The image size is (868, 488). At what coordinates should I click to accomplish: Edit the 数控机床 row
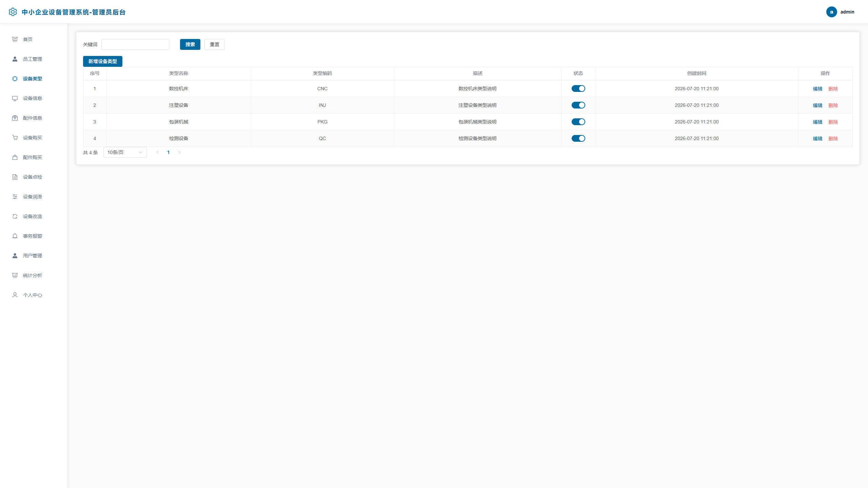click(x=817, y=89)
